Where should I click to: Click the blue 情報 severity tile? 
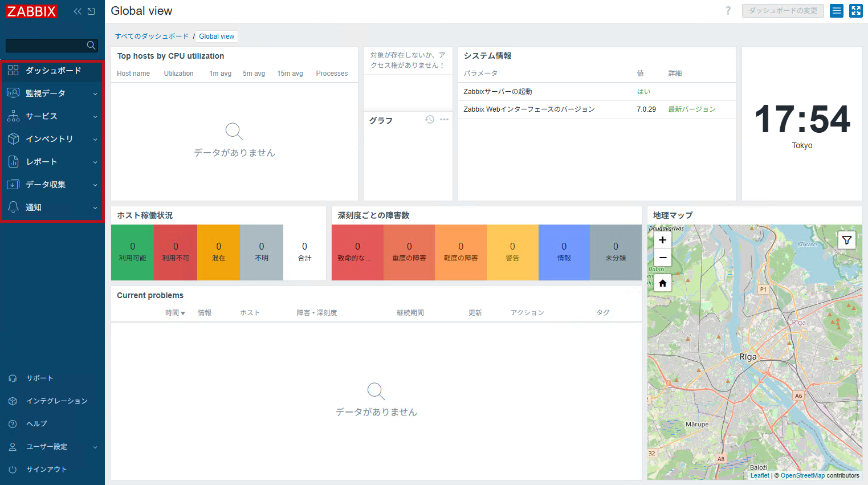[x=564, y=252]
